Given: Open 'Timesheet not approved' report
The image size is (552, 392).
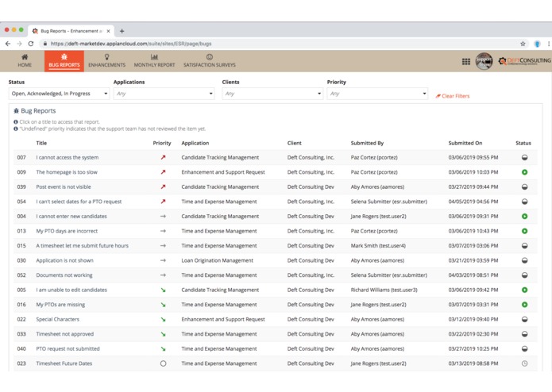Looking at the screenshot, I should [65, 334].
